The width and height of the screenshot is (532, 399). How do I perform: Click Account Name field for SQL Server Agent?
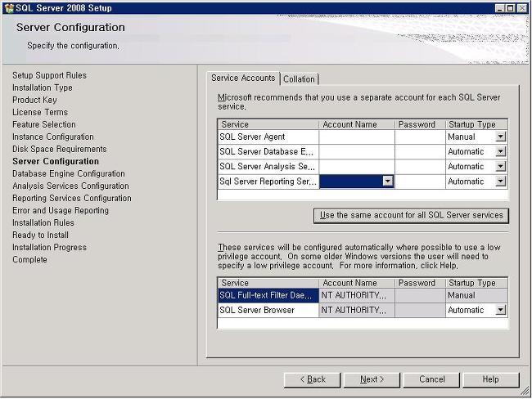[x=357, y=137]
